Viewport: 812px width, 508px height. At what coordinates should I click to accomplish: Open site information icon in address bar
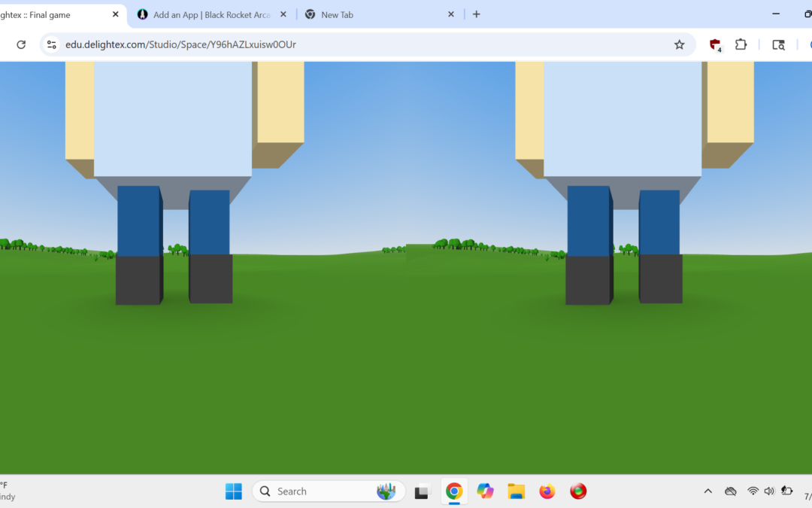[52, 44]
